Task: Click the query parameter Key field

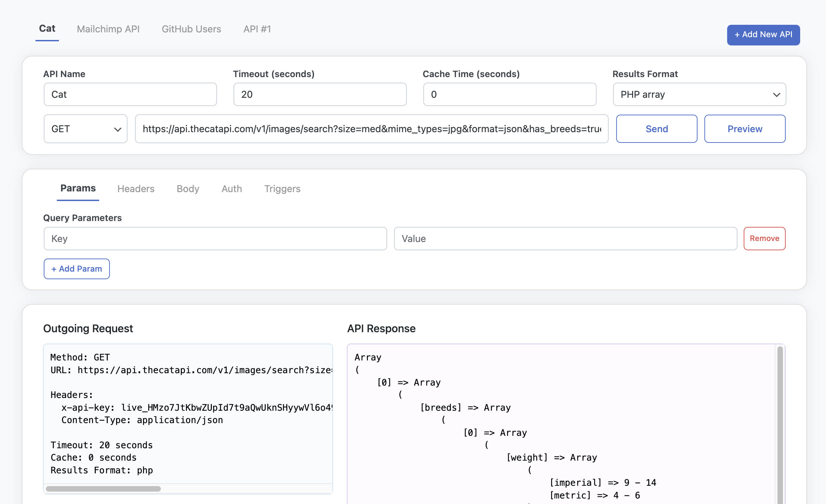Action: click(x=215, y=239)
